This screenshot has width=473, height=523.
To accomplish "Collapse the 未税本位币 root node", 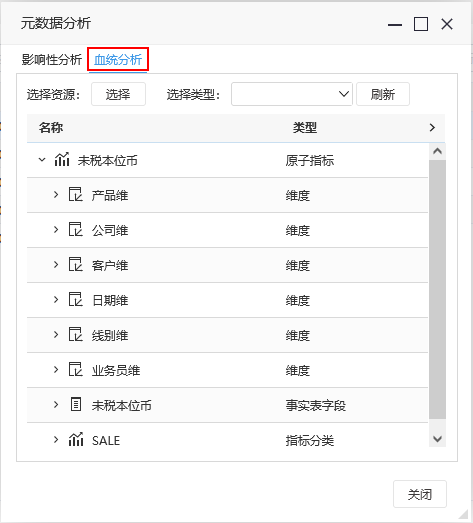I will click(x=42, y=160).
